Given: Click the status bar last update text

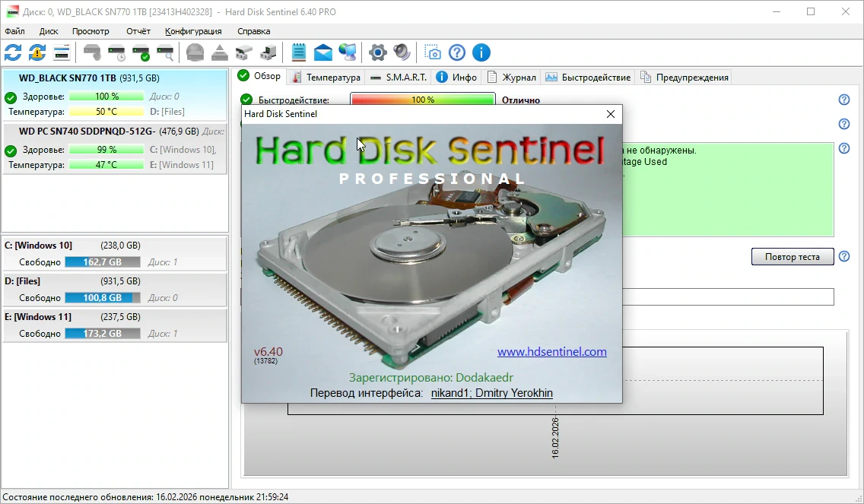Looking at the screenshot, I should [x=145, y=497].
